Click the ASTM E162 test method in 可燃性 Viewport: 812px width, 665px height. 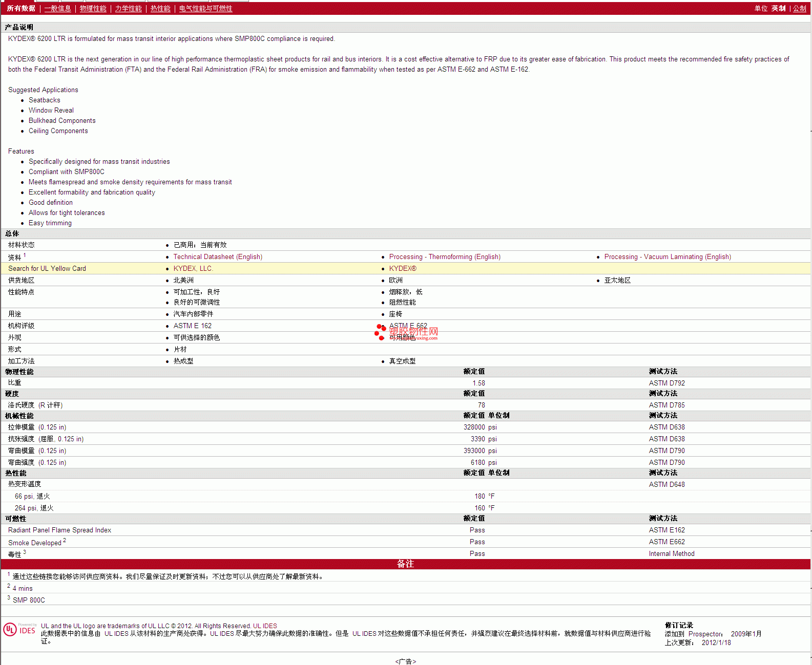(x=667, y=530)
